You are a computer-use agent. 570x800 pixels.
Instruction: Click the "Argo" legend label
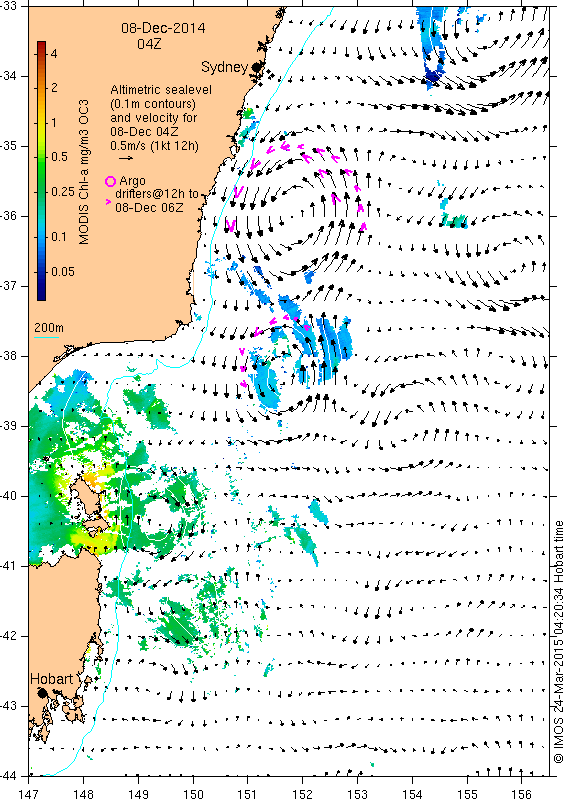click(x=132, y=181)
